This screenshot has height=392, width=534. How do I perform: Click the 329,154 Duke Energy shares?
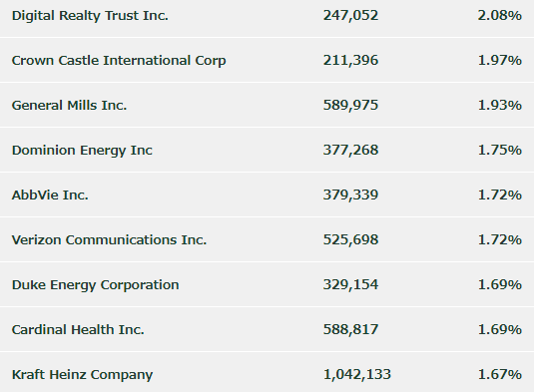click(x=350, y=285)
